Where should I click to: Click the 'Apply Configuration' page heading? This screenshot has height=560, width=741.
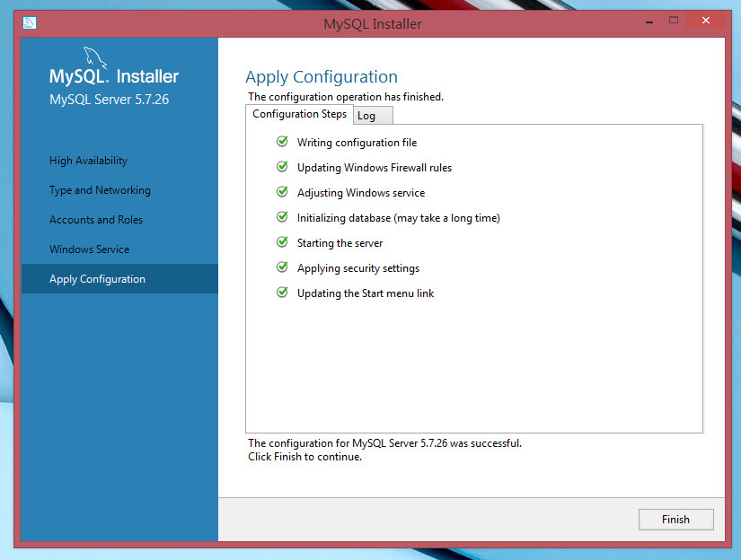coord(322,77)
